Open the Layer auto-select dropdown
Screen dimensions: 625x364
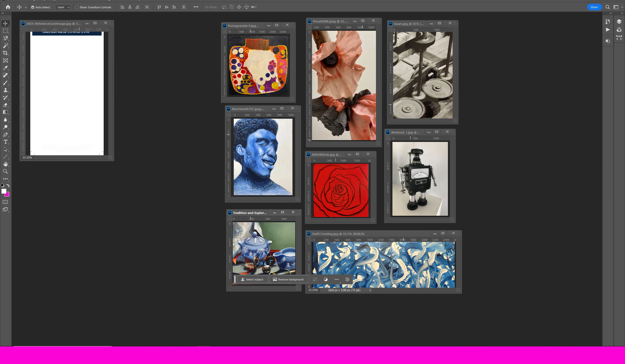click(63, 7)
